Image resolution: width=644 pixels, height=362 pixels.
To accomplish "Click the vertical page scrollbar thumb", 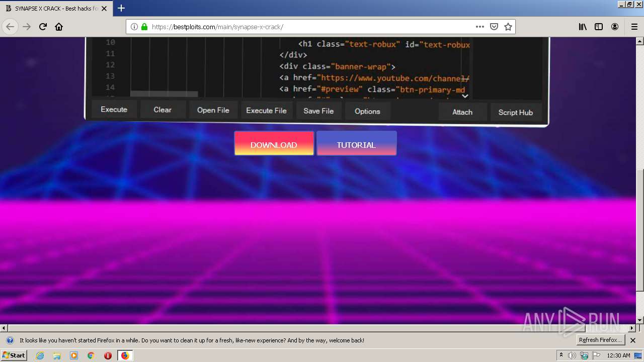I will 639,230.
